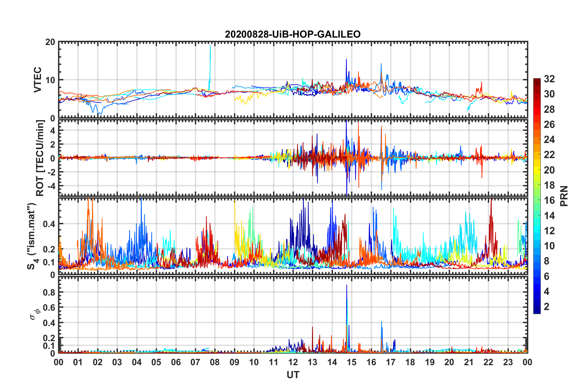
Task: Click the VTEC y-axis label
Action: pos(38,80)
